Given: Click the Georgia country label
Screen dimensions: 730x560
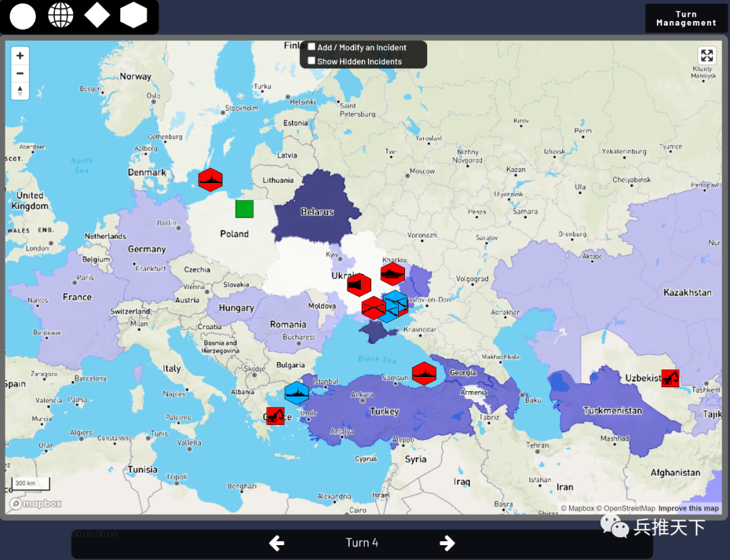Looking at the screenshot, I should pos(463,373).
